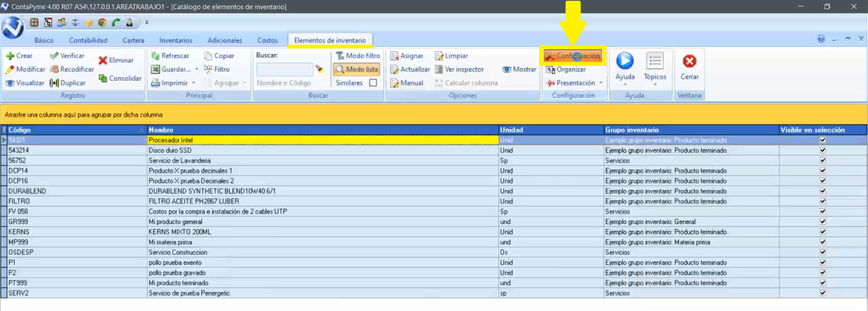Click the Recodificar button
The image size is (868, 311).
click(71, 70)
